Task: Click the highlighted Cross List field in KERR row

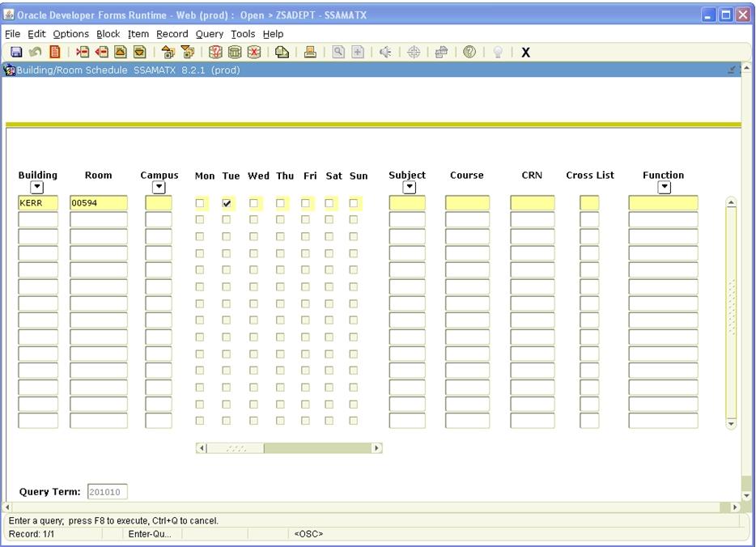Action: pyautogui.click(x=589, y=203)
